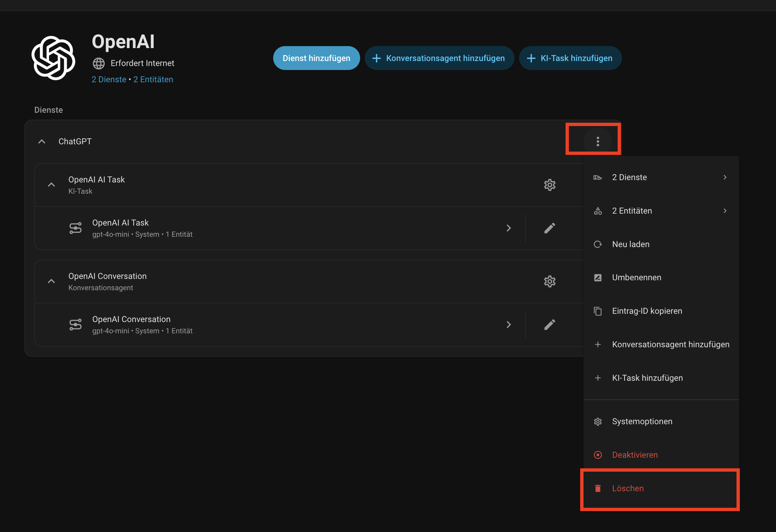Open the 2 Entitäten header link

click(153, 79)
